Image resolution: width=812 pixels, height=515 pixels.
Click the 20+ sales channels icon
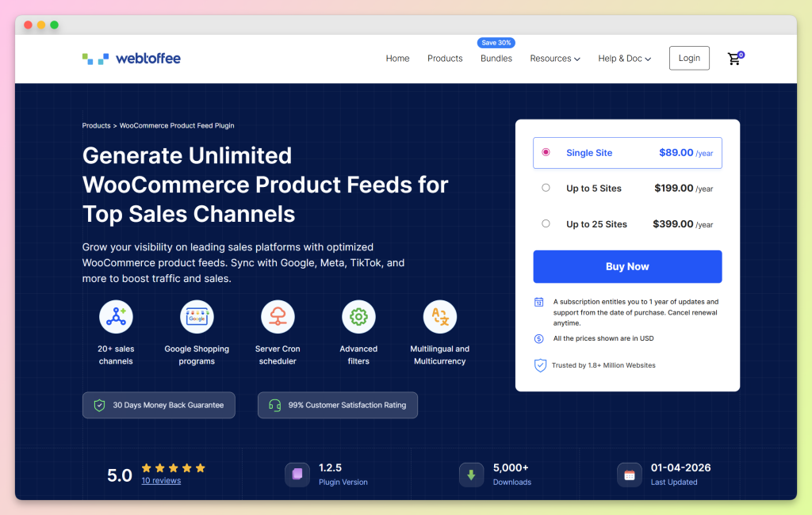(x=116, y=317)
